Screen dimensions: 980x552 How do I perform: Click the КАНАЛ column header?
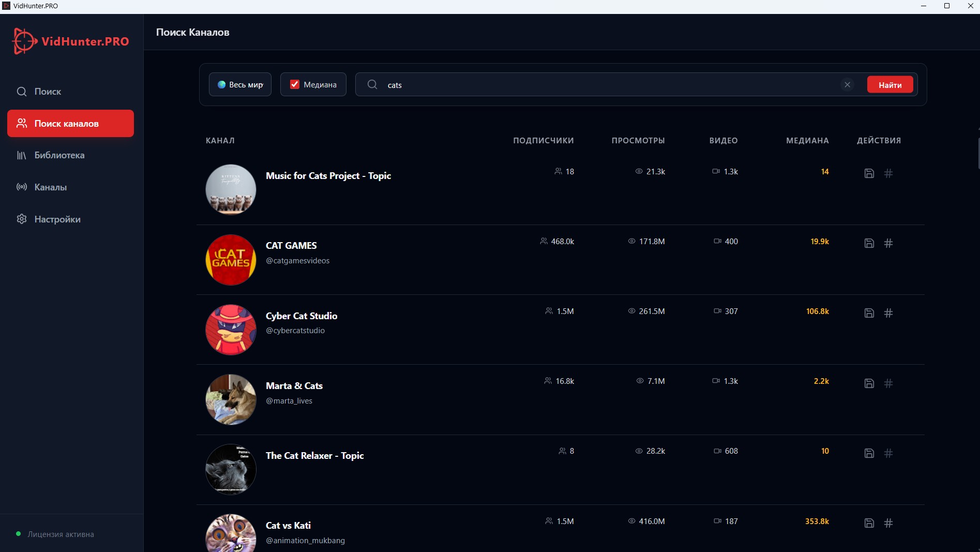[220, 141]
